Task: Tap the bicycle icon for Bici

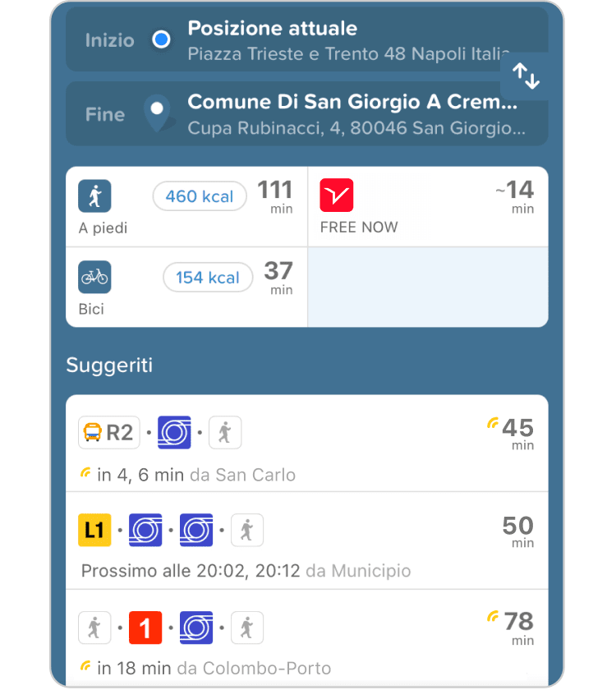Action: tap(94, 277)
